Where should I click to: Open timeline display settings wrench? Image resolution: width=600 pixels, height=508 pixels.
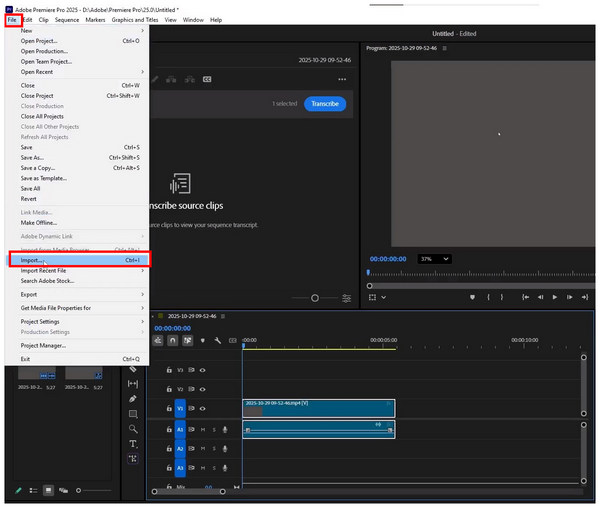[x=217, y=340]
